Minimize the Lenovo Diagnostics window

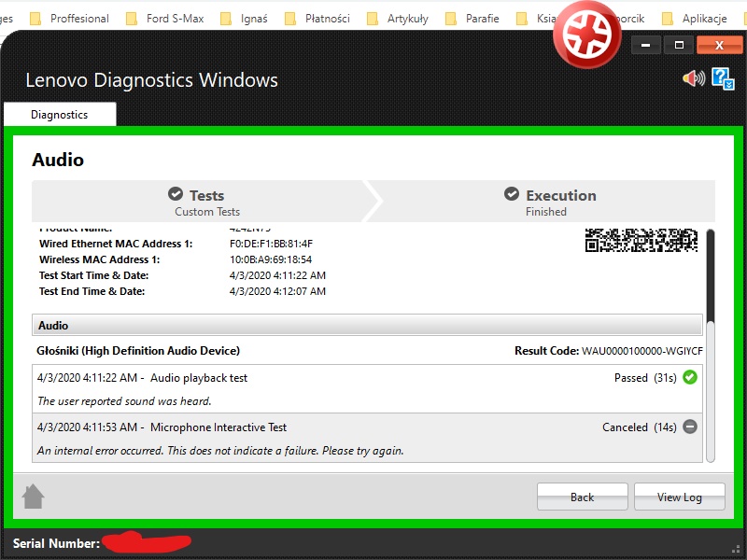[x=645, y=45]
